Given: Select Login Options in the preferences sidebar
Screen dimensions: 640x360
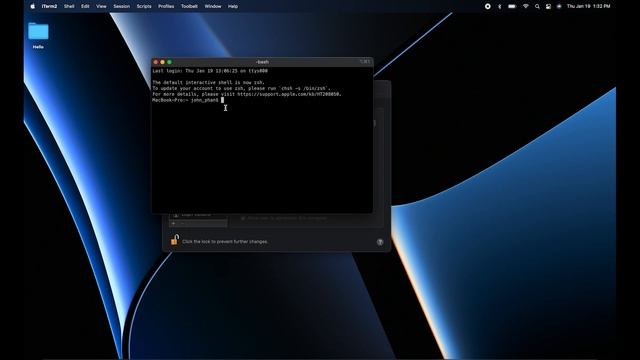Looking at the screenshot, I should click(x=197, y=215).
